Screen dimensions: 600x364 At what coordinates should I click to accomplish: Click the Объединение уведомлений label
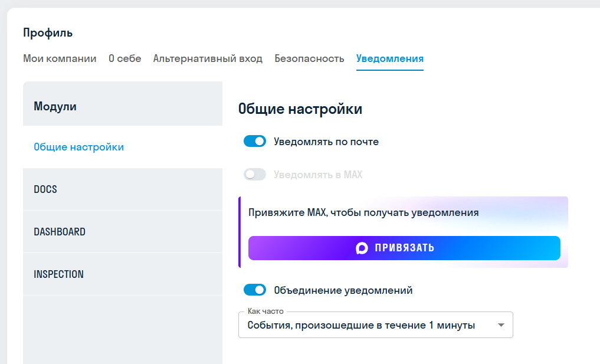point(343,290)
